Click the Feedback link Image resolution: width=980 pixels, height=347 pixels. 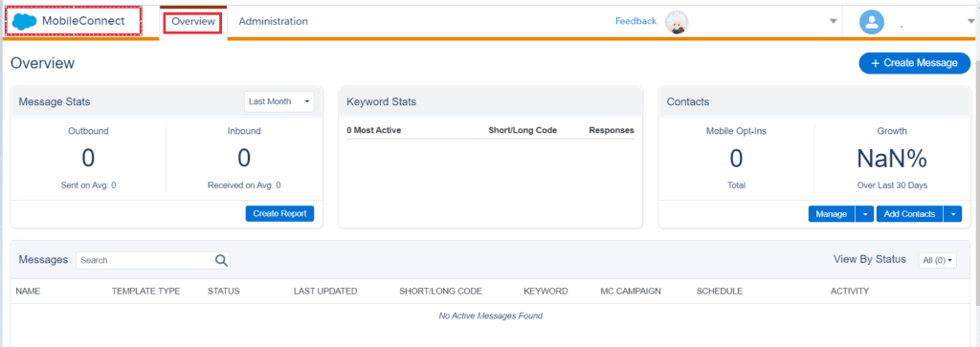click(635, 21)
